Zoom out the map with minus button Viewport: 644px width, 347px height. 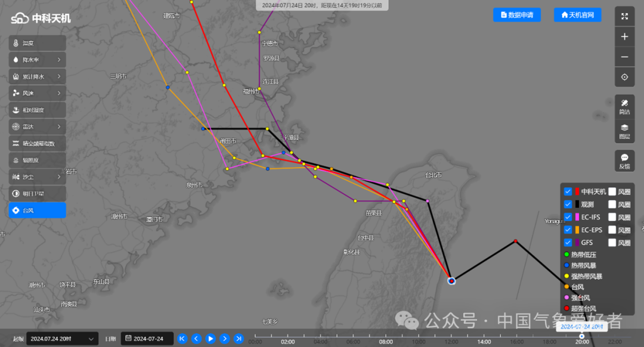(624, 57)
